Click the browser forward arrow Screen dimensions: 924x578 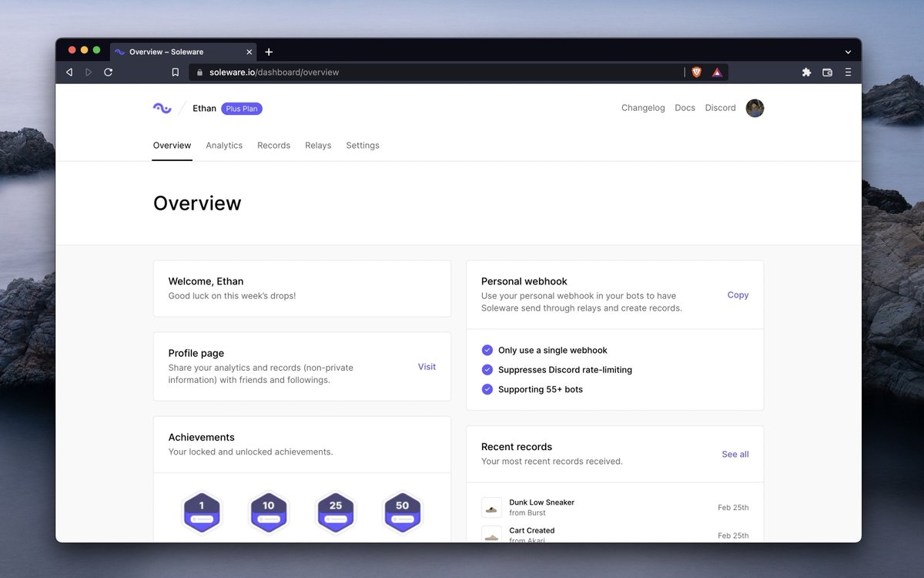[89, 72]
